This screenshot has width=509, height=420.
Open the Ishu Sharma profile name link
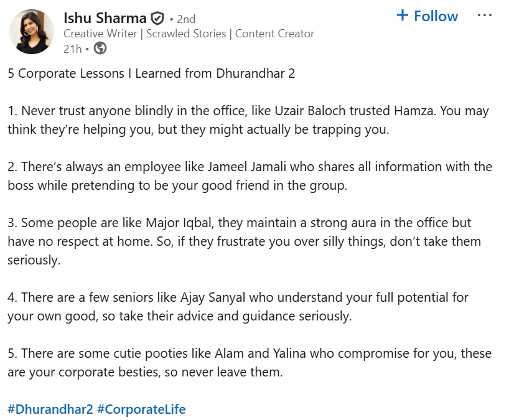coord(105,19)
